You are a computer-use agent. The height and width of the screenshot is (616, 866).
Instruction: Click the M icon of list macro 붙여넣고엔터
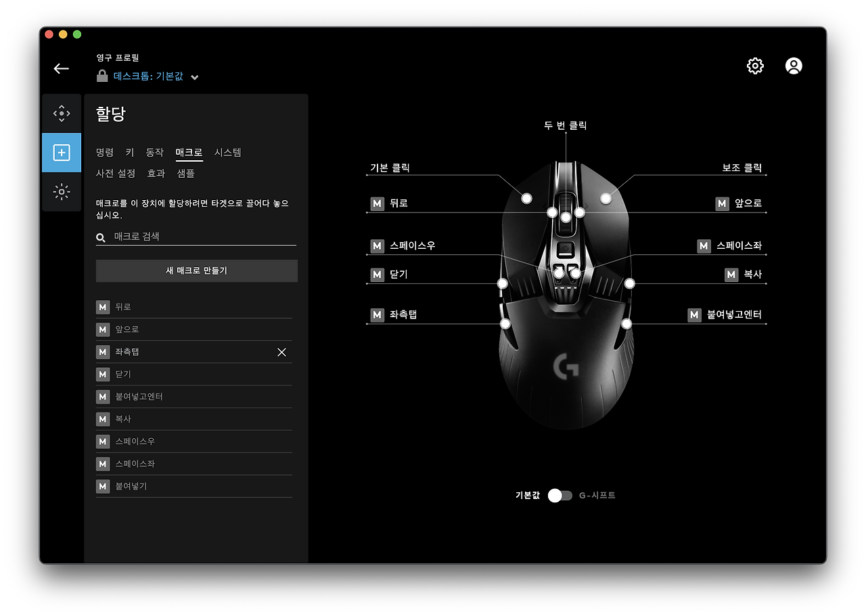[103, 396]
